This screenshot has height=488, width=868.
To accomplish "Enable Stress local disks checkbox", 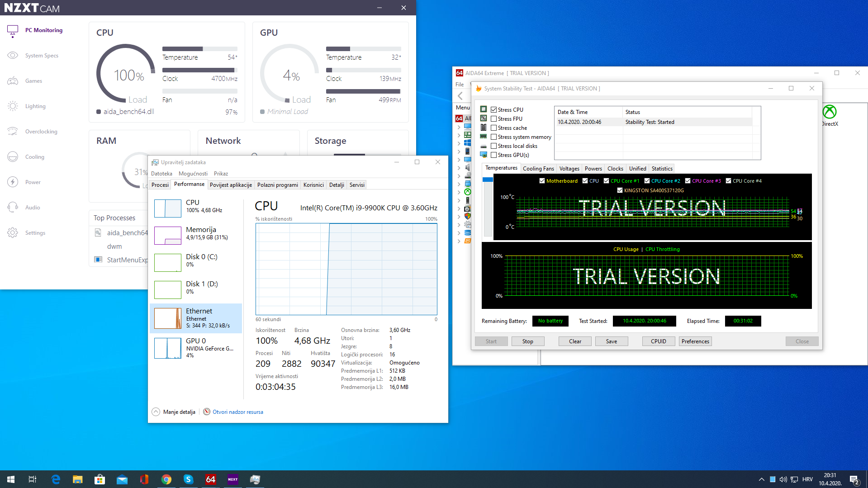I will (x=494, y=146).
